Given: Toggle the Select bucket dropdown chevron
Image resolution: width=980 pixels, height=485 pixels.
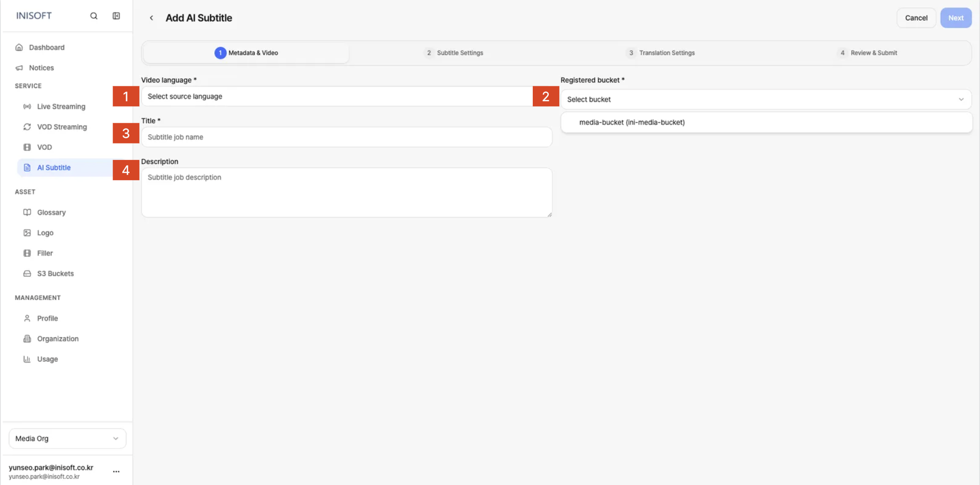Looking at the screenshot, I should point(961,99).
